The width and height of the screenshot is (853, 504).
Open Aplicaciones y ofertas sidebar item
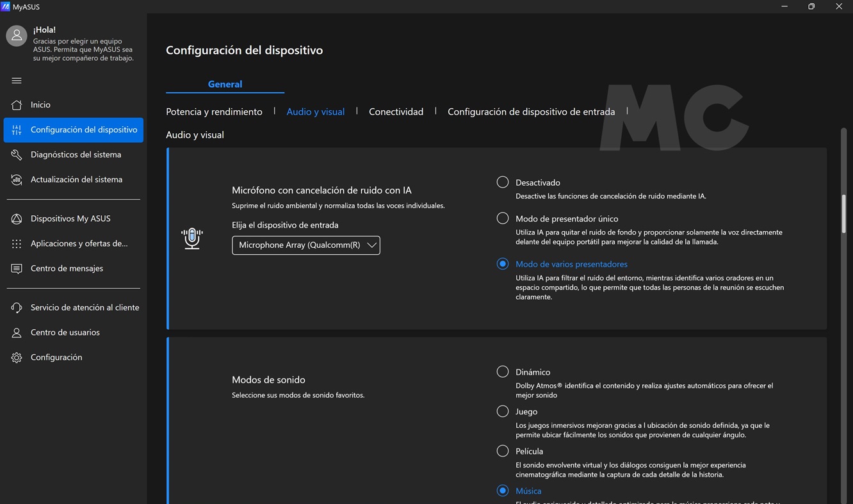point(79,243)
